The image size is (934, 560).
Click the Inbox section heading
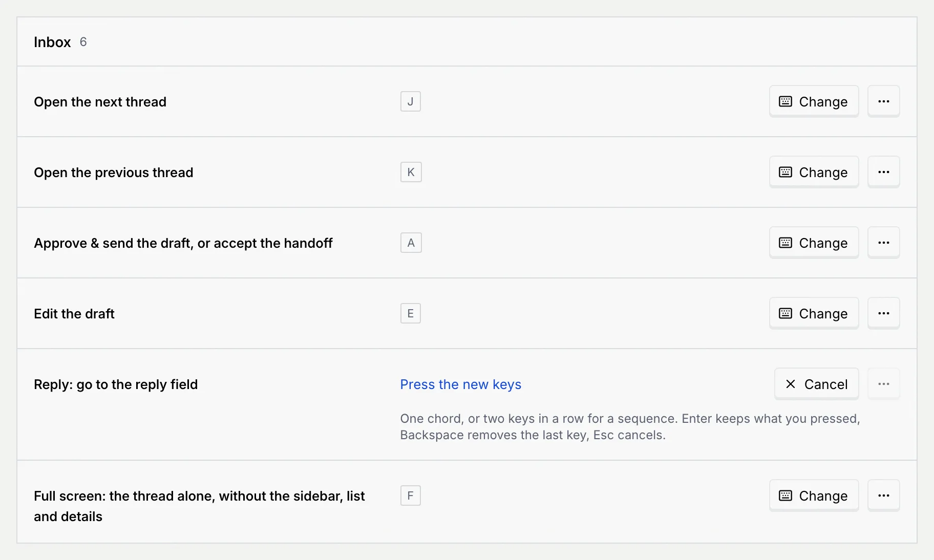[52, 42]
